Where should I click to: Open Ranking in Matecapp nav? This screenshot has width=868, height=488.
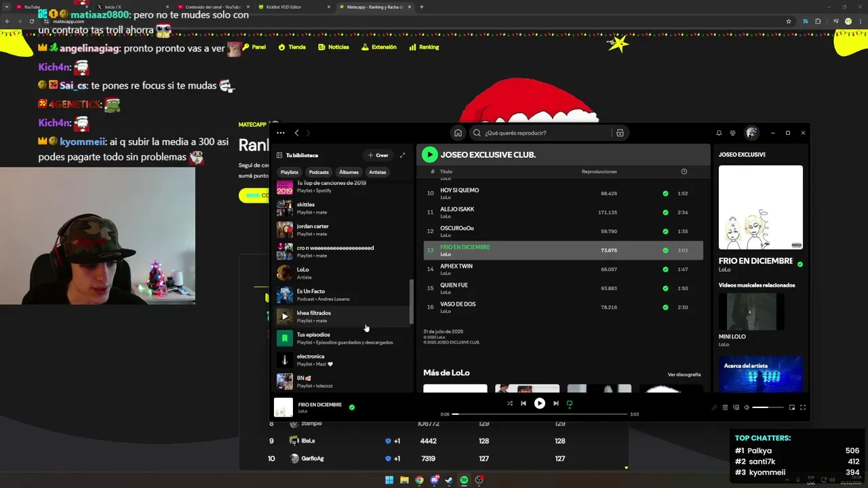point(424,47)
